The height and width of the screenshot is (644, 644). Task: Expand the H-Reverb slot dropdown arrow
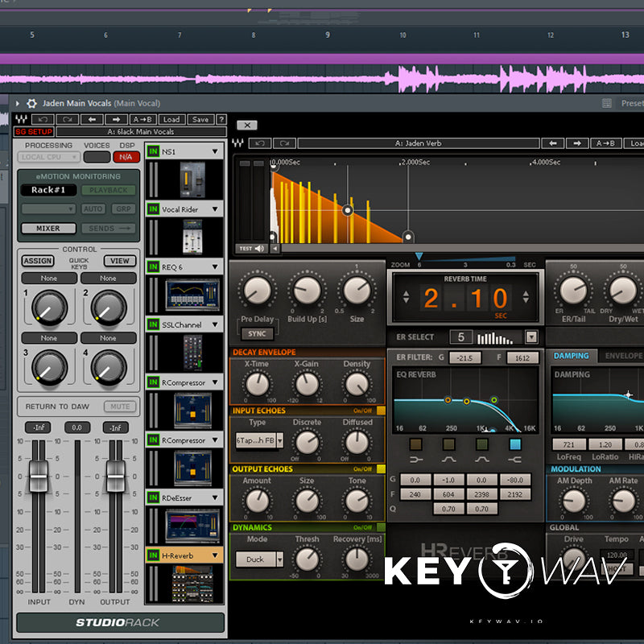pyautogui.click(x=215, y=555)
